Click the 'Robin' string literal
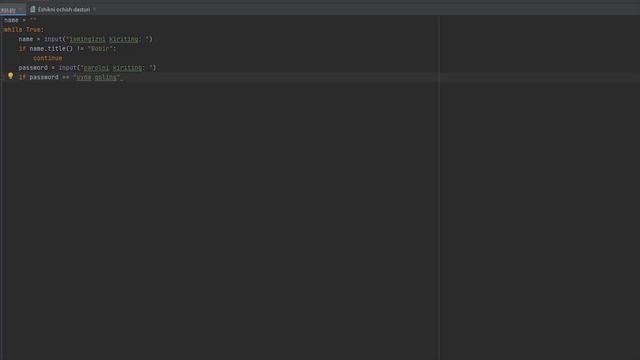Screen dimensions: 640x360 point(100,49)
